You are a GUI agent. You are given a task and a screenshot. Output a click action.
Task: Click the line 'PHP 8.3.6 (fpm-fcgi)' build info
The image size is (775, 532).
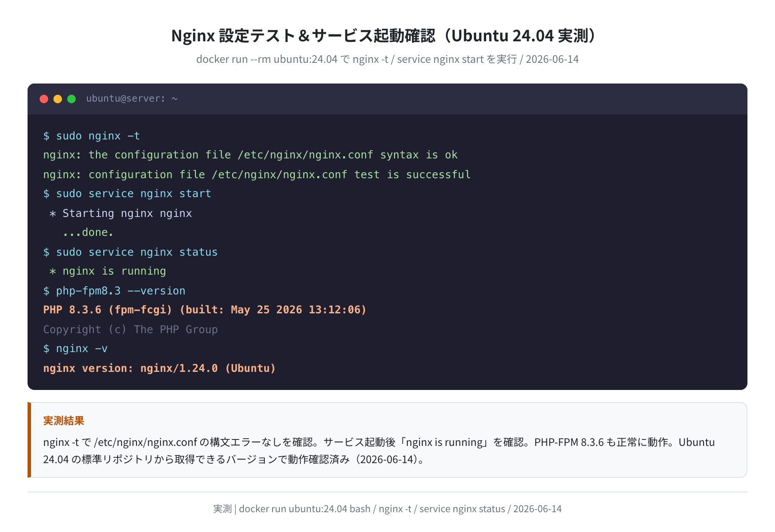point(205,310)
